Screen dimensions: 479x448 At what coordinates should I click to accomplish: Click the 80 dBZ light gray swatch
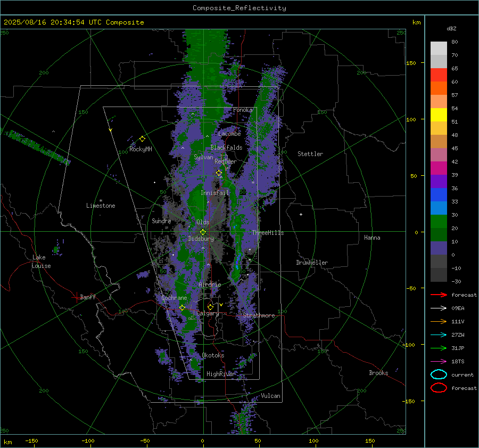439,48
